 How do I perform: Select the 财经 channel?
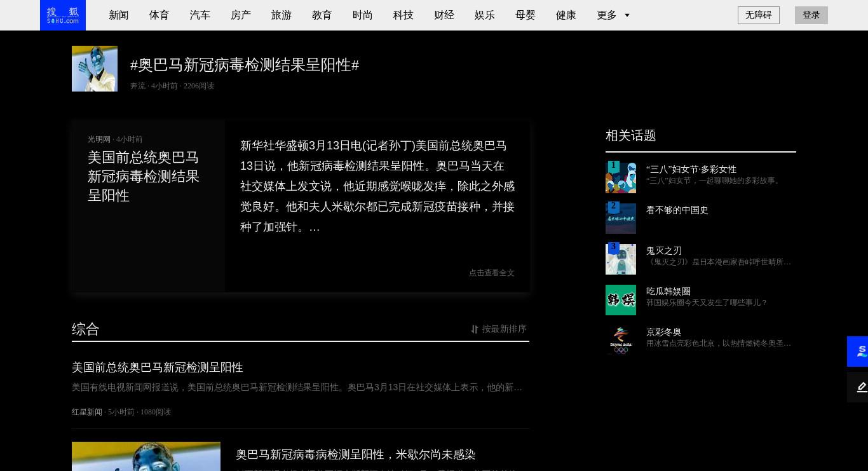(444, 15)
